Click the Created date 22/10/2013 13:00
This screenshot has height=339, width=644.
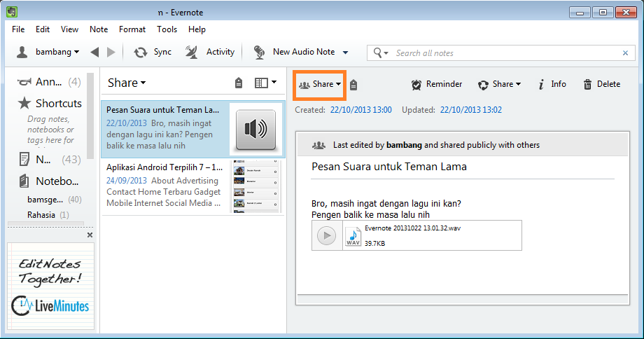coord(361,110)
